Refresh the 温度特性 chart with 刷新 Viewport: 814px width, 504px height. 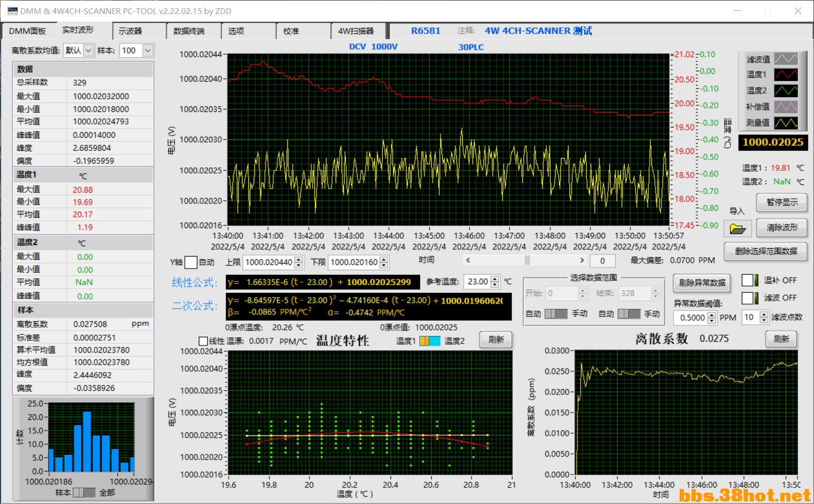[496, 340]
